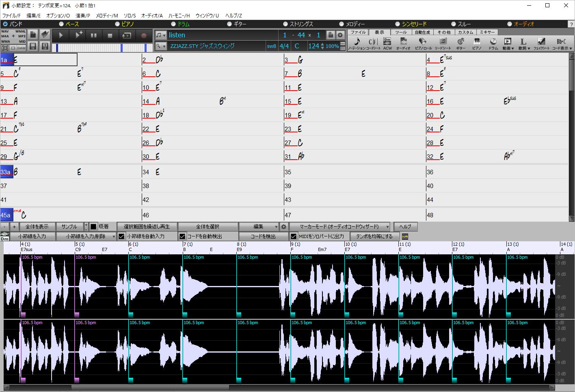Click the black color swatch beside 吸着
Screen dimensions: 575x392
tap(93, 227)
